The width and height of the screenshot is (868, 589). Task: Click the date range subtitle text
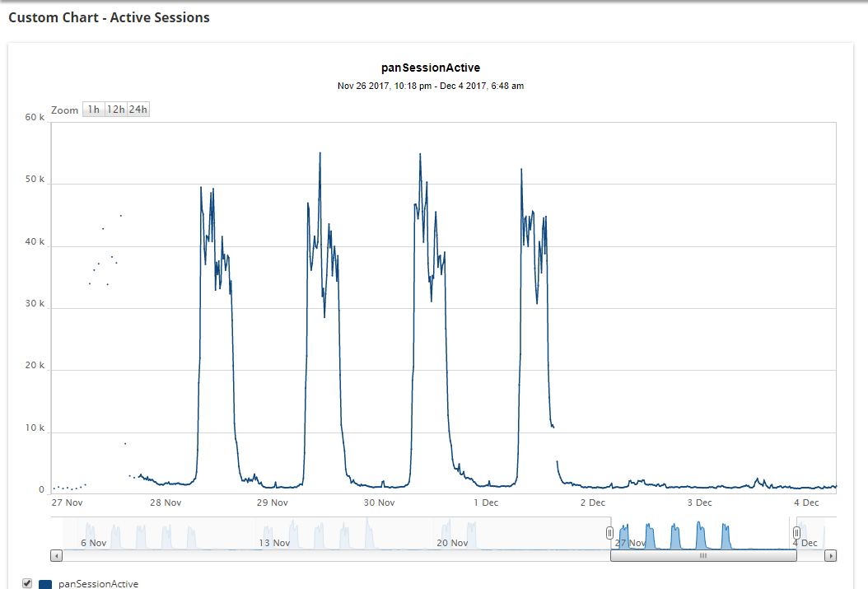tap(431, 86)
